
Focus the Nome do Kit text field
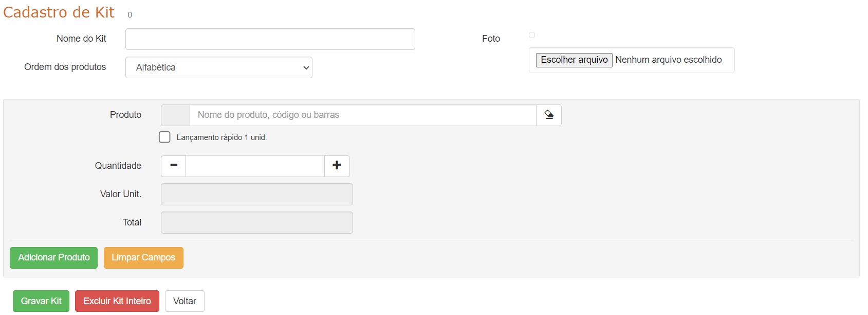270,39
